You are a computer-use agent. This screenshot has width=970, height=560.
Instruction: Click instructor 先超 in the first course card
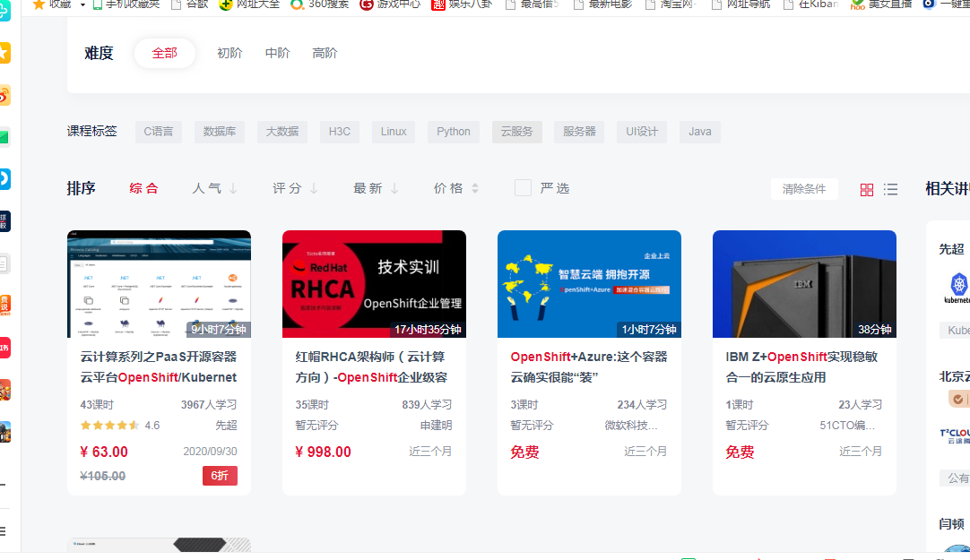tap(226, 426)
